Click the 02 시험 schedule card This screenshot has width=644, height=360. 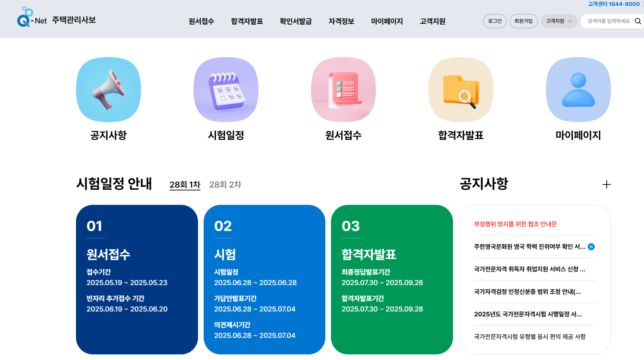tap(264, 279)
